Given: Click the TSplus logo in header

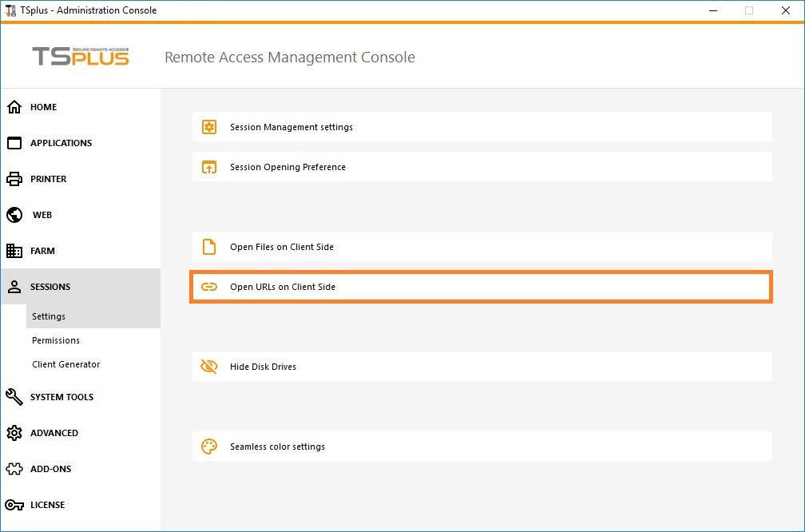Looking at the screenshot, I should 81,57.
